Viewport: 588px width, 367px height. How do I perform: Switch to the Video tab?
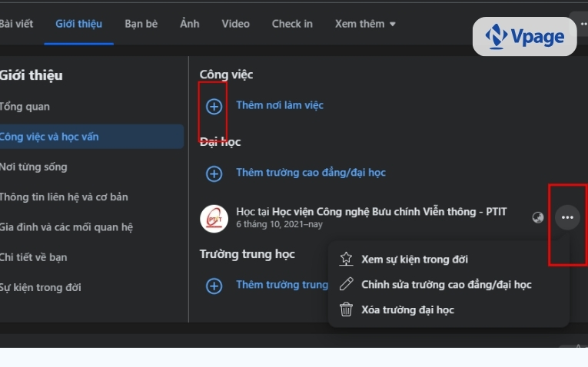(235, 24)
